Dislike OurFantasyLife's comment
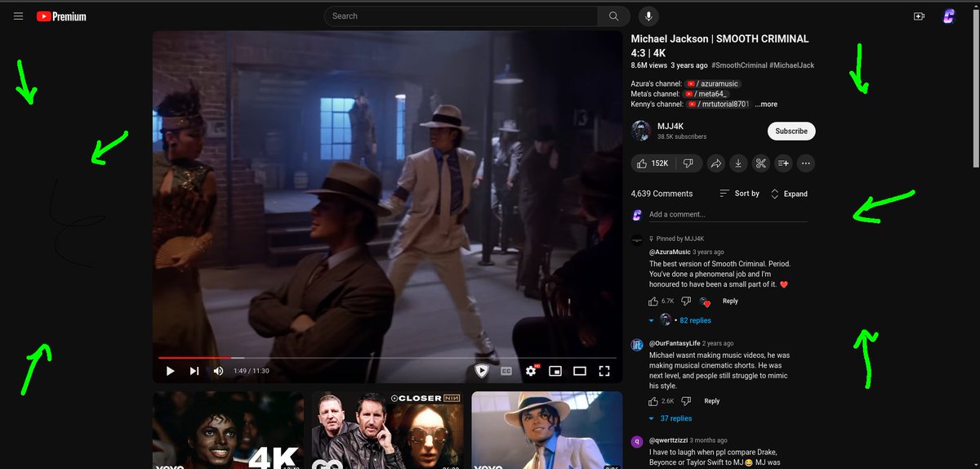 coord(686,401)
